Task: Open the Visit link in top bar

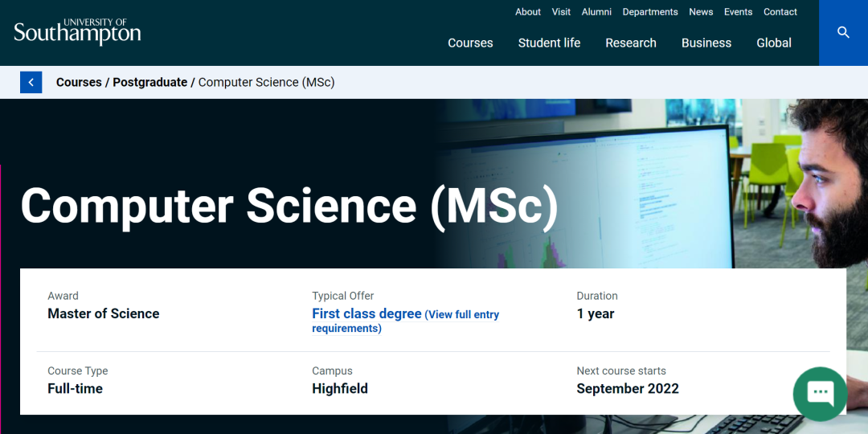Action: (x=561, y=12)
